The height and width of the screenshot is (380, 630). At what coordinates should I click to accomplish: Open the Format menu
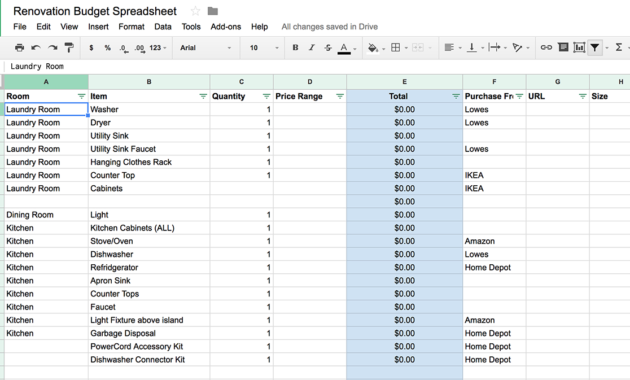click(x=131, y=27)
